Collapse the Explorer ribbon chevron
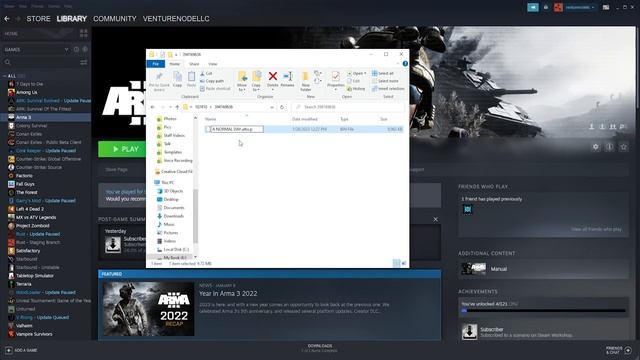Viewport: 640px width, 360px height. (398, 64)
